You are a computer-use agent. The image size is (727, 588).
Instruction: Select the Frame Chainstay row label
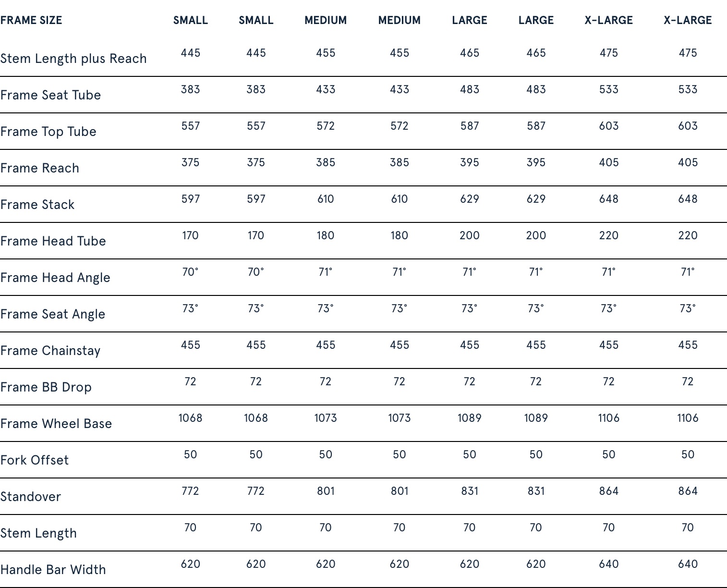[x=50, y=351]
